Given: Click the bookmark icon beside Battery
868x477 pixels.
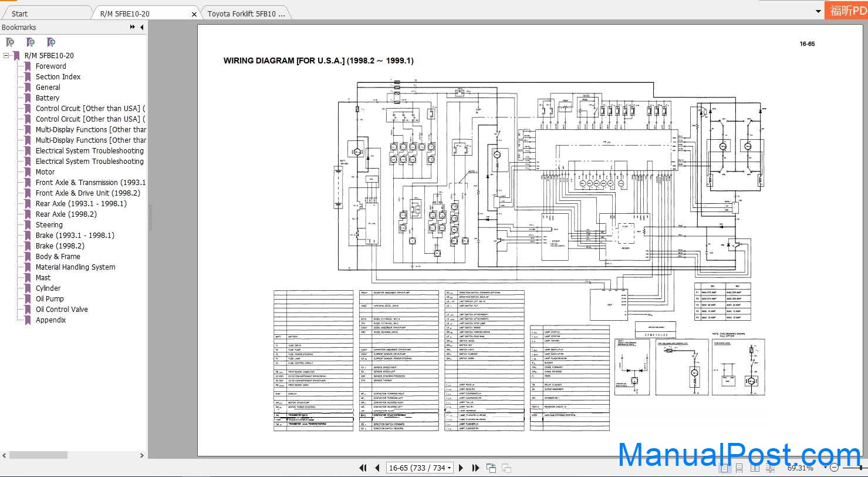Looking at the screenshot, I should pos(28,98).
